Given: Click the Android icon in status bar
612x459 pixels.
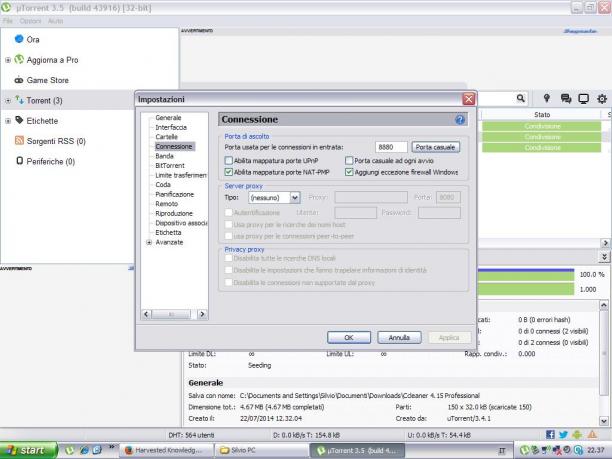Looking at the screenshot, I should pos(577,434).
